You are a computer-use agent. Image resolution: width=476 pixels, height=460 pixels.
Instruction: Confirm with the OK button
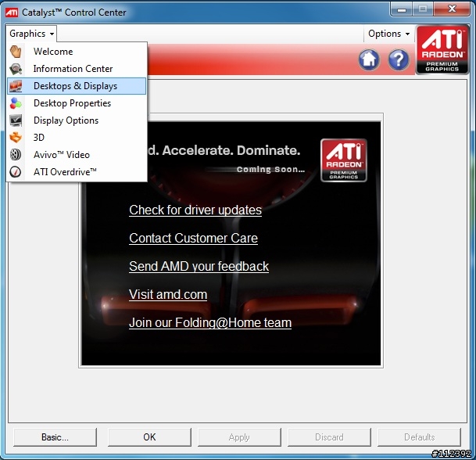click(149, 437)
